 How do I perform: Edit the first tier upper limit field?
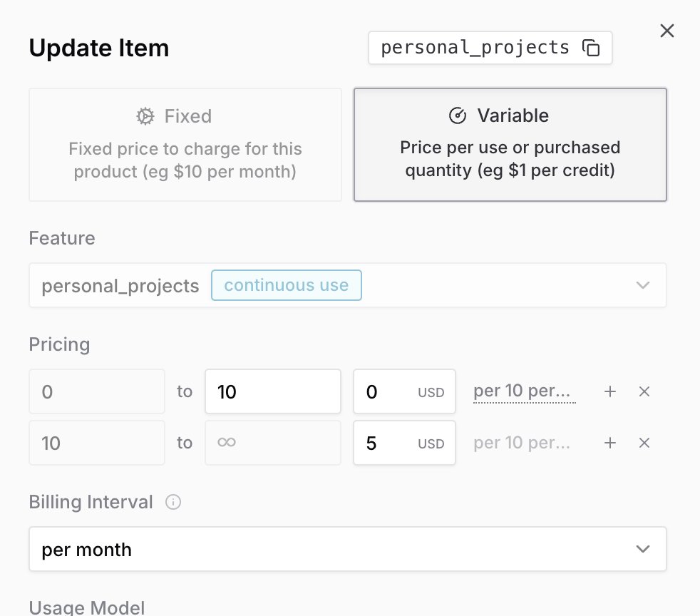pos(272,391)
